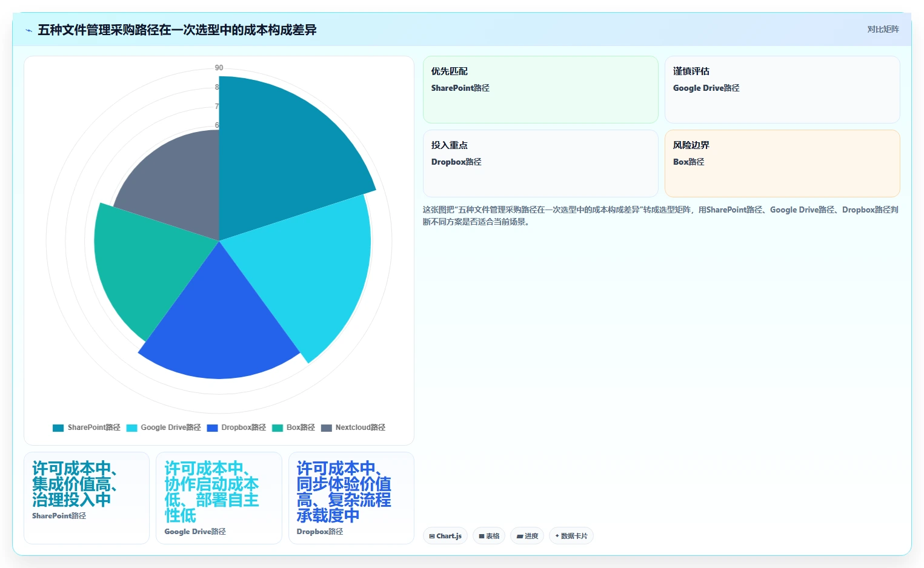
Task: Open the 谨慎评估 Google Drive路径 card
Action: [x=782, y=90]
